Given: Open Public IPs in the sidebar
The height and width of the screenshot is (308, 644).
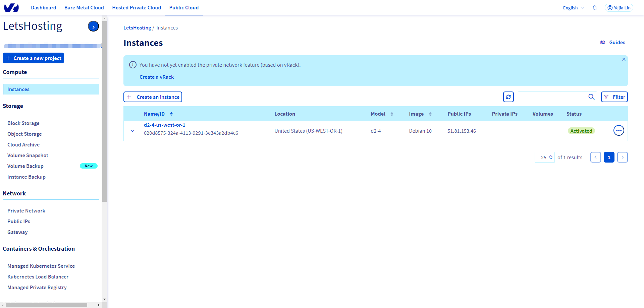Looking at the screenshot, I should coord(19,222).
